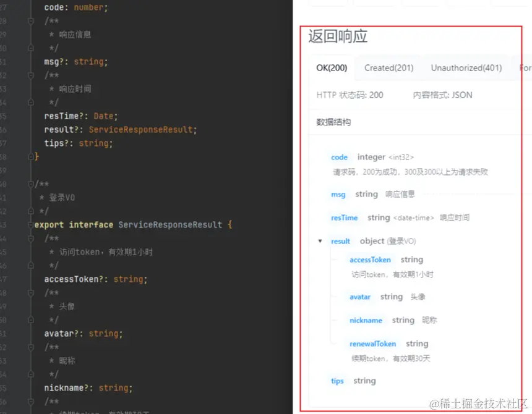
Task: Select the OK(200) response tab
Action: click(332, 68)
